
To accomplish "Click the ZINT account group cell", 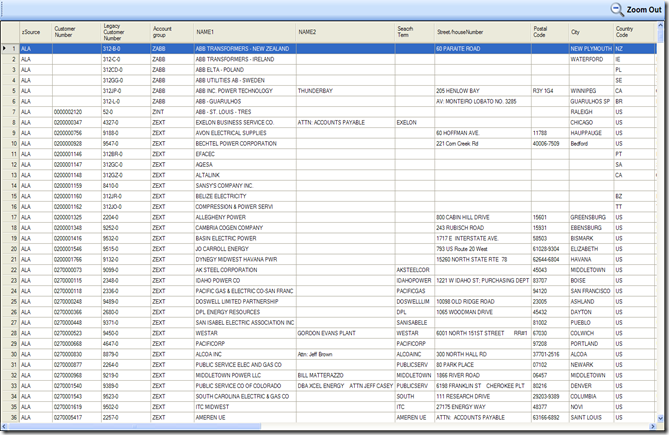I will pyautogui.click(x=172, y=112).
